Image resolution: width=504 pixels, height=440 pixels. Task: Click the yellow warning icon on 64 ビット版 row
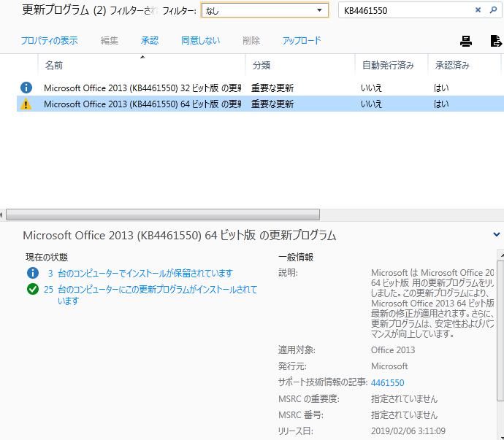point(26,104)
